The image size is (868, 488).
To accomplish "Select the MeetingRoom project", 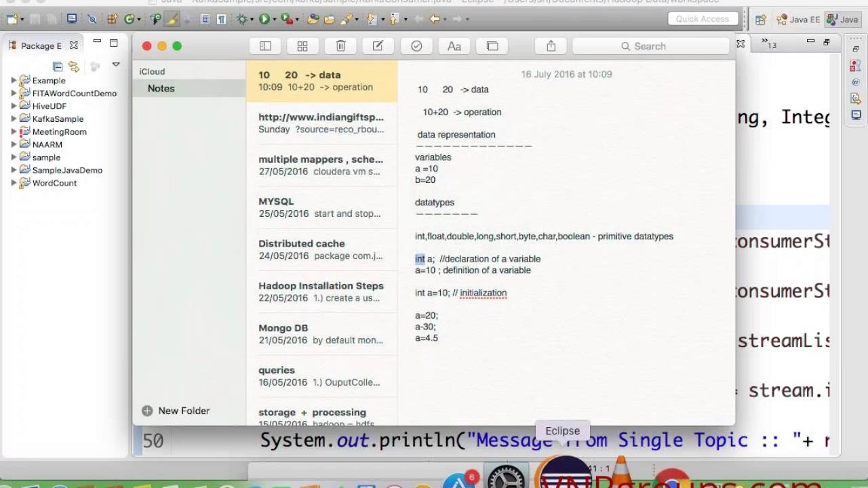I will (x=59, y=132).
